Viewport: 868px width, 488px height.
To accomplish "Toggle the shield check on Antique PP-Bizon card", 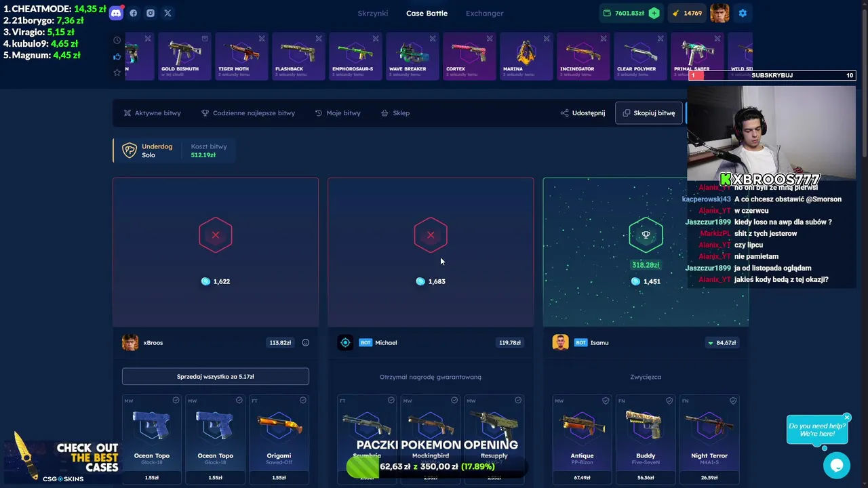I will coord(606,401).
